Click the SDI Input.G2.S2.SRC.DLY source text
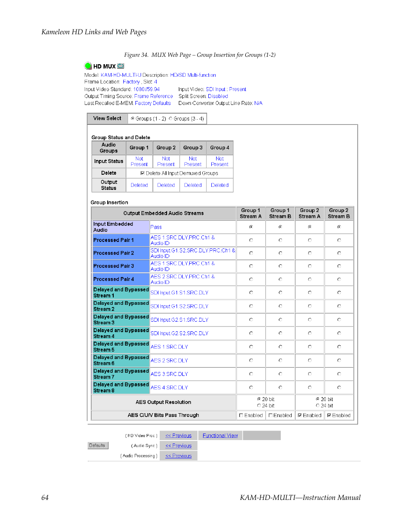The width and height of the screenshot is (414, 532). pyautogui.click(x=179, y=333)
